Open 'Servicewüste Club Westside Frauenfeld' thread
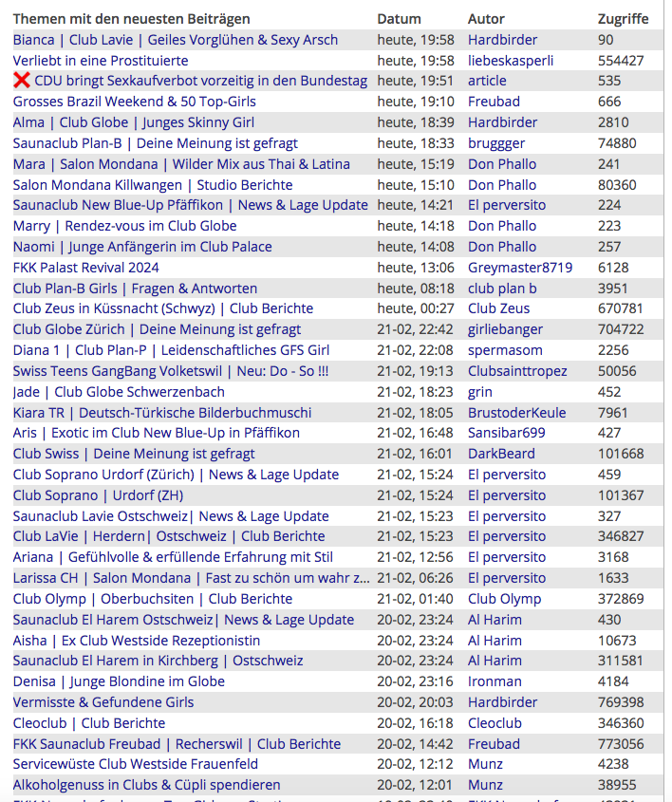This screenshot has width=672, height=802. [x=135, y=764]
